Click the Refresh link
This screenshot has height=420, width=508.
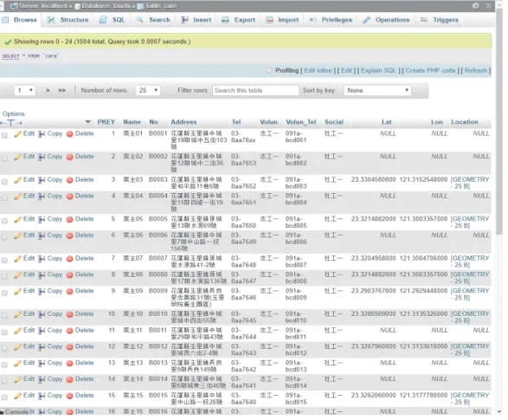click(x=476, y=71)
